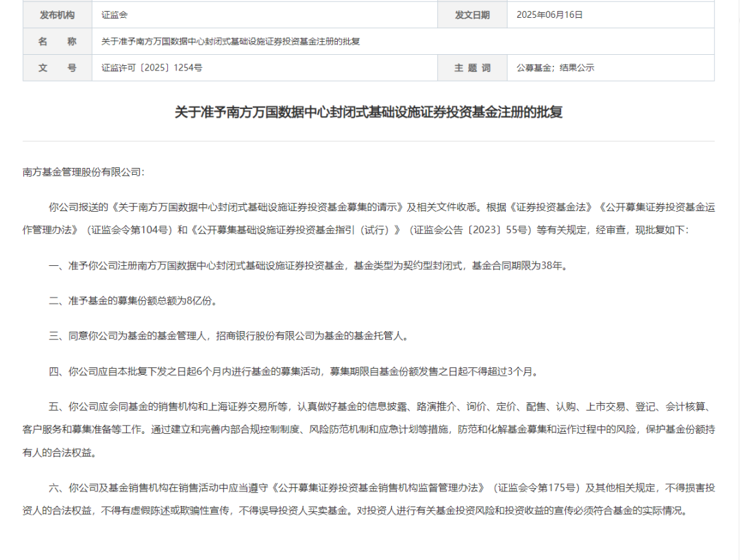Image resolution: width=740 pixels, height=560 pixels.
Task: Select the date 2025年06月16日
Action: coord(550,14)
